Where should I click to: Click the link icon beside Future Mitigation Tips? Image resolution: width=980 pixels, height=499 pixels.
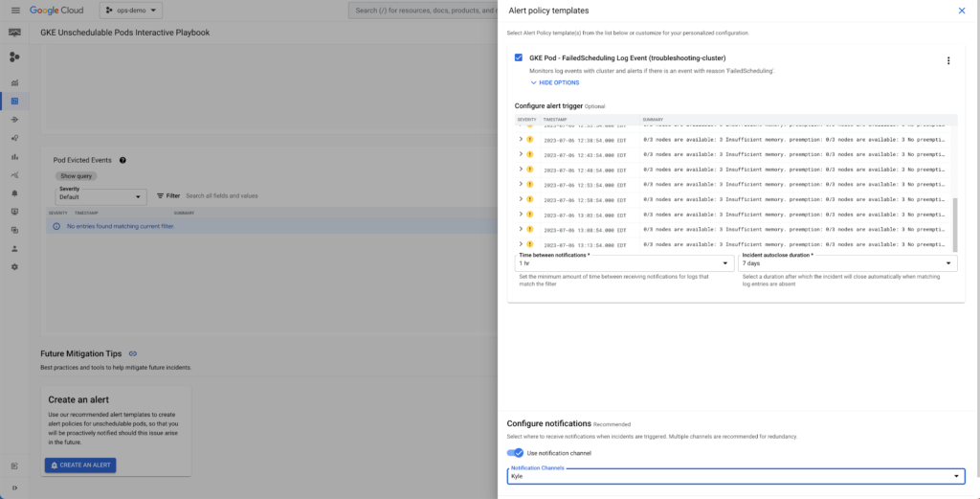[132, 354]
